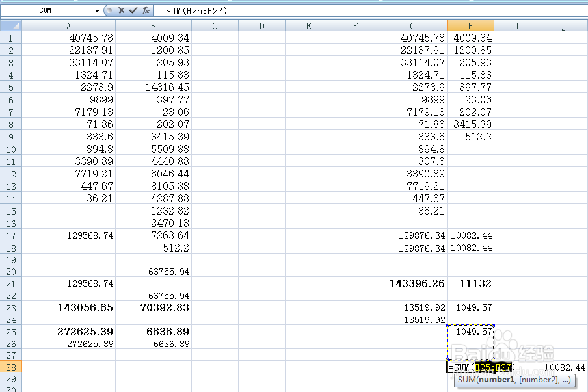Select row 1 header
The image size is (588, 392).
(11, 38)
